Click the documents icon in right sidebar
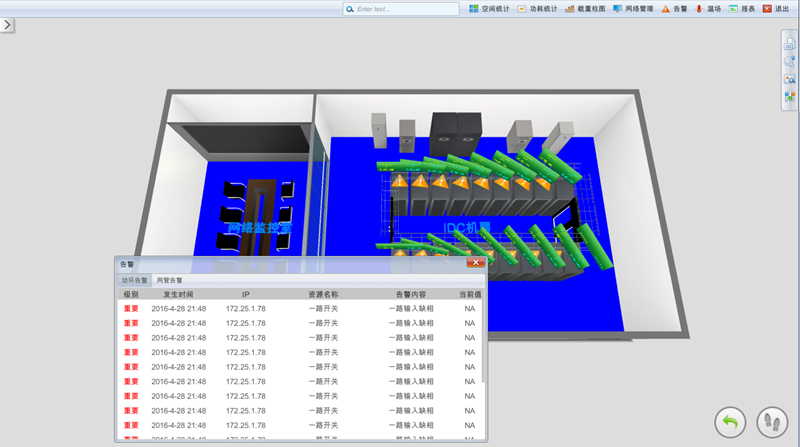 click(789, 44)
